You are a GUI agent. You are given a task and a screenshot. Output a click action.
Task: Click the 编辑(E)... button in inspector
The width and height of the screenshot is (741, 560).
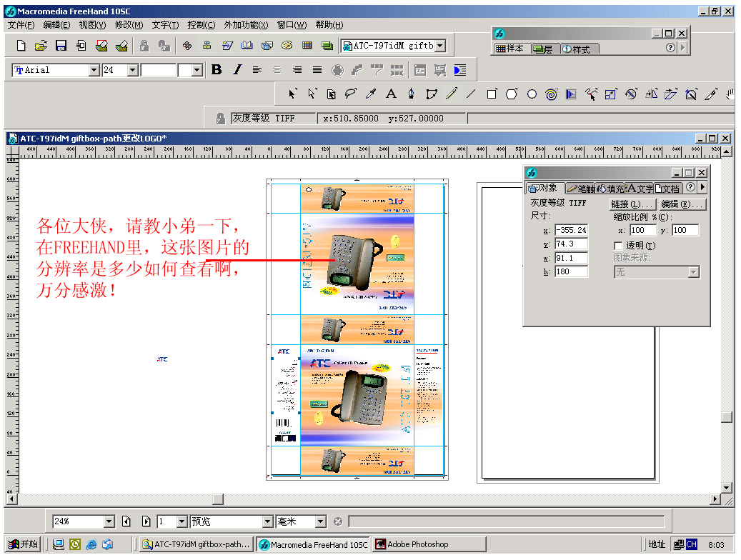pyautogui.click(x=682, y=204)
